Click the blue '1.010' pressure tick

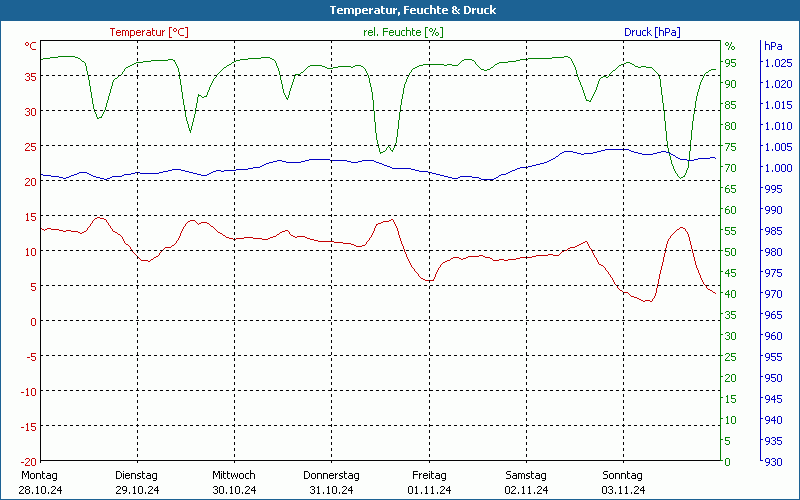point(778,126)
